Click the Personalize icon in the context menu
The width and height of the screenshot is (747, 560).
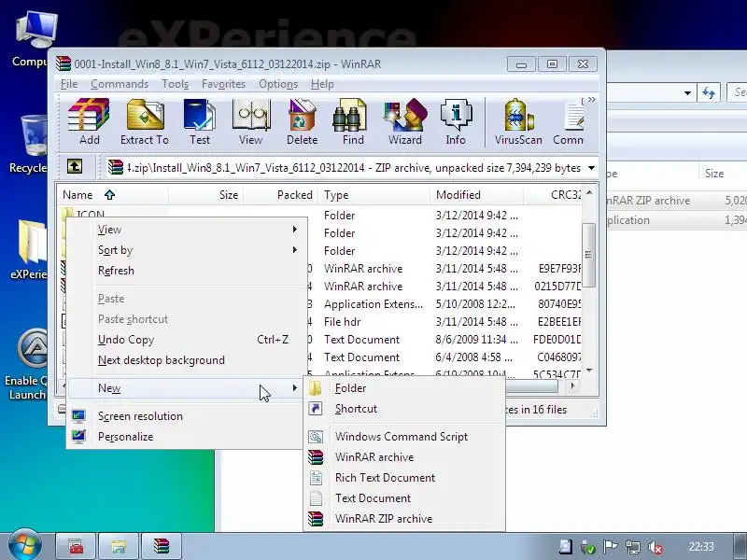pos(78,437)
